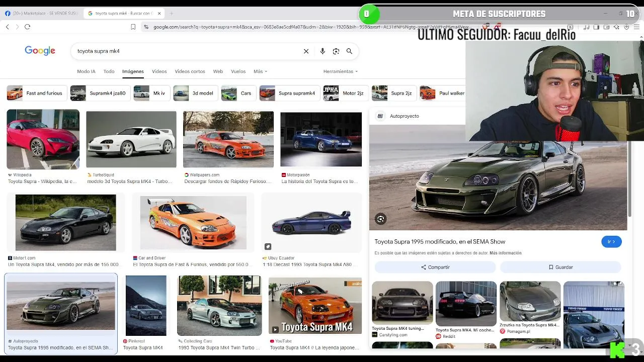Play YouTube Toyota Supra MK4 video
The width and height of the screenshot is (644, 362).
tap(315, 306)
